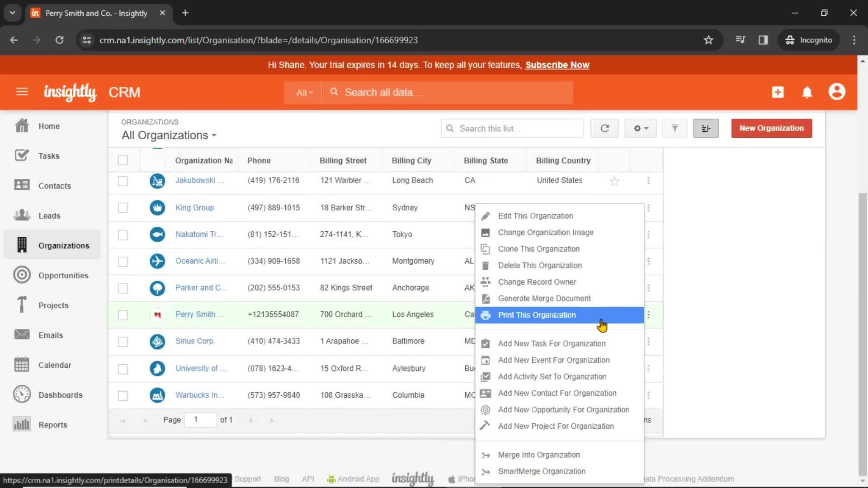The width and height of the screenshot is (868, 488).
Task: Check the Jakubowski row checkbox
Action: tap(123, 181)
